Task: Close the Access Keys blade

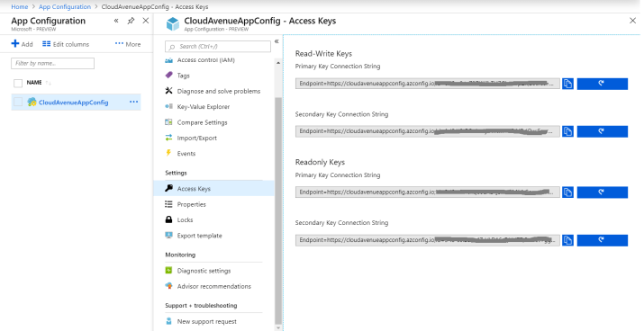Action: pyautogui.click(x=632, y=21)
